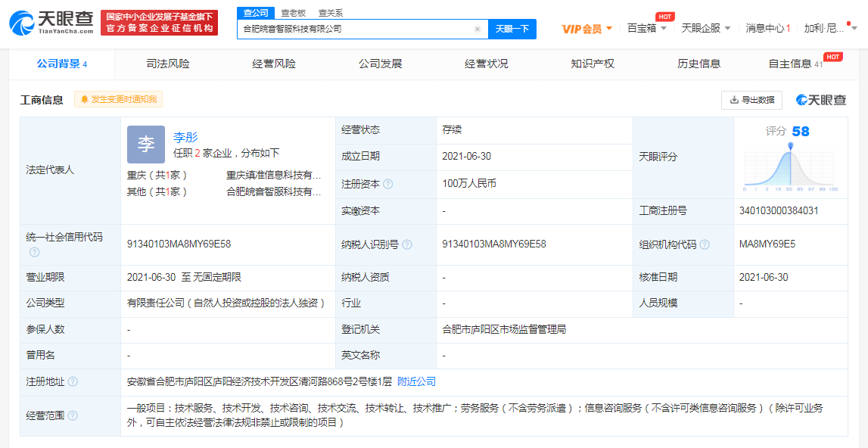The image size is (868, 448).
Task: Expand the 百宝箱 menu
Action: pos(647,29)
